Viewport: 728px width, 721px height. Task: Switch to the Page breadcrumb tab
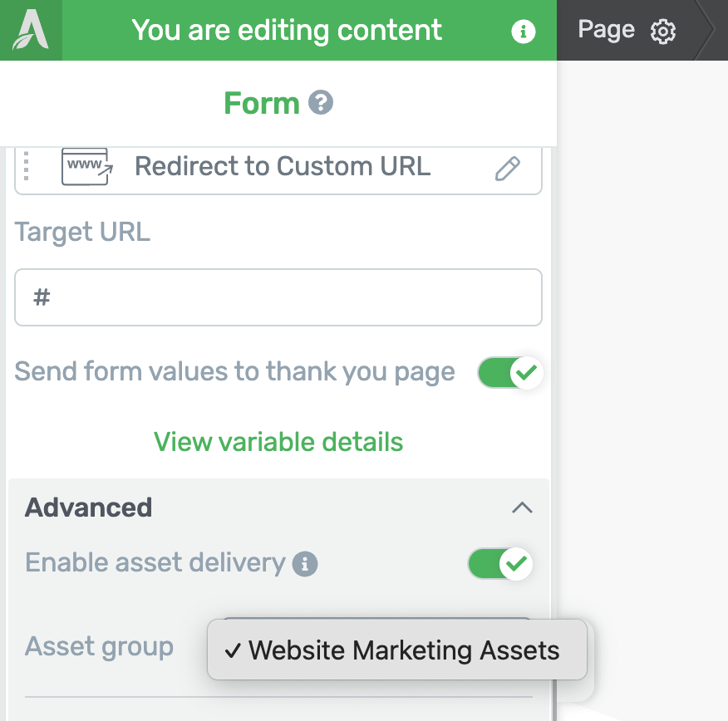click(x=606, y=31)
